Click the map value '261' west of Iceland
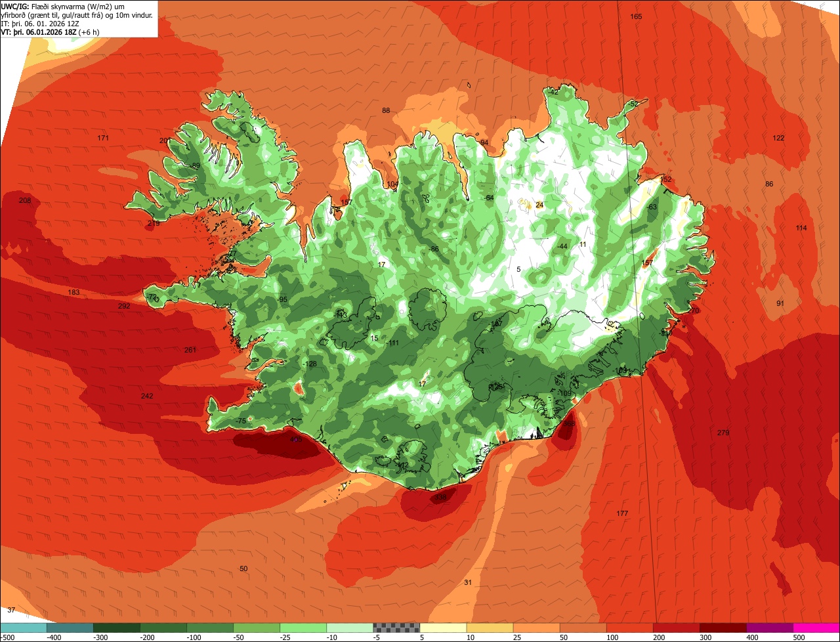The height and width of the screenshot is (642, 840). coord(190,350)
